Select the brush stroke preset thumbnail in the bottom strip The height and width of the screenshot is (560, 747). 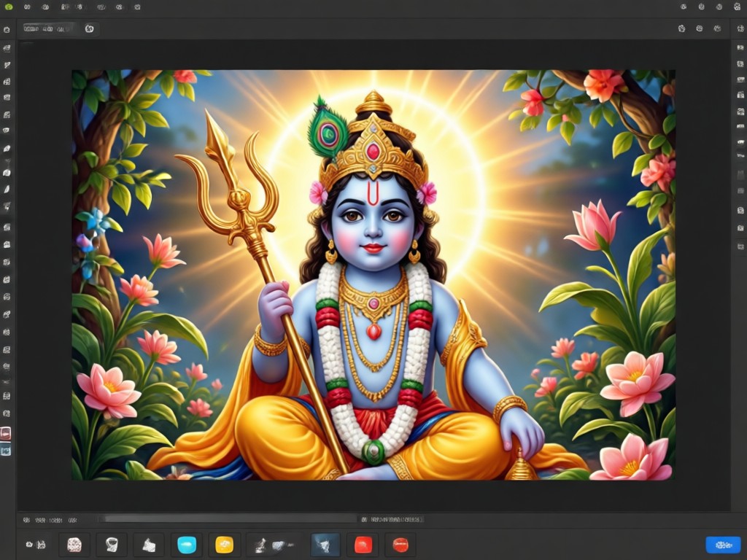pyautogui.click(x=274, y=544)
